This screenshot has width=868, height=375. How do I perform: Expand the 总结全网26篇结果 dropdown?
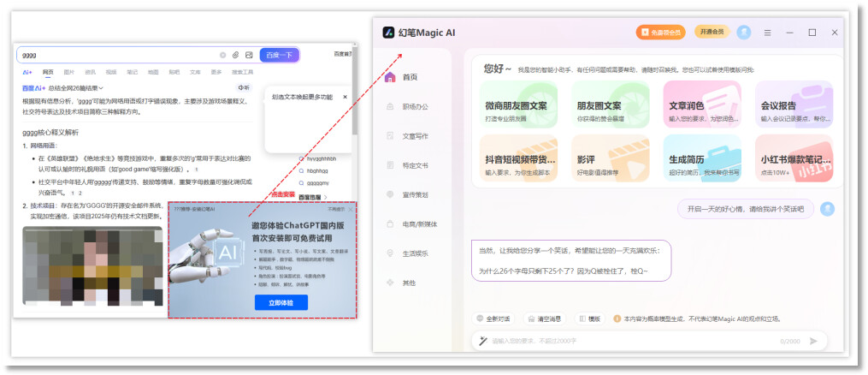click(x=75, y=88)
